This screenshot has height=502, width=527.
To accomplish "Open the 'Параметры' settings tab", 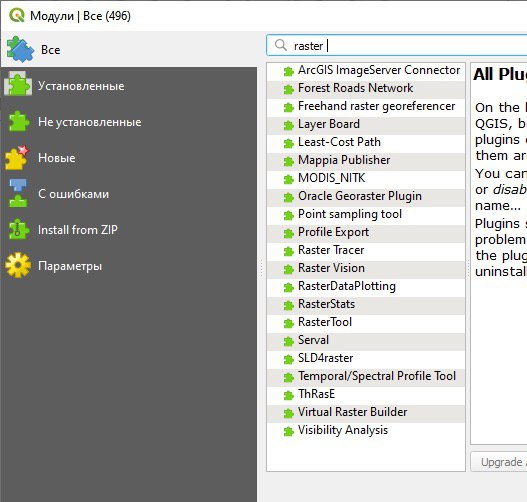I will 129,265.
